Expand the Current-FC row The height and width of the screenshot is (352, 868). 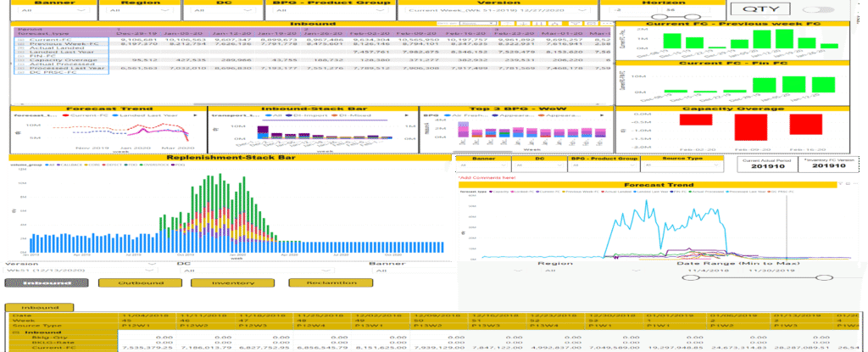point(20,39)
